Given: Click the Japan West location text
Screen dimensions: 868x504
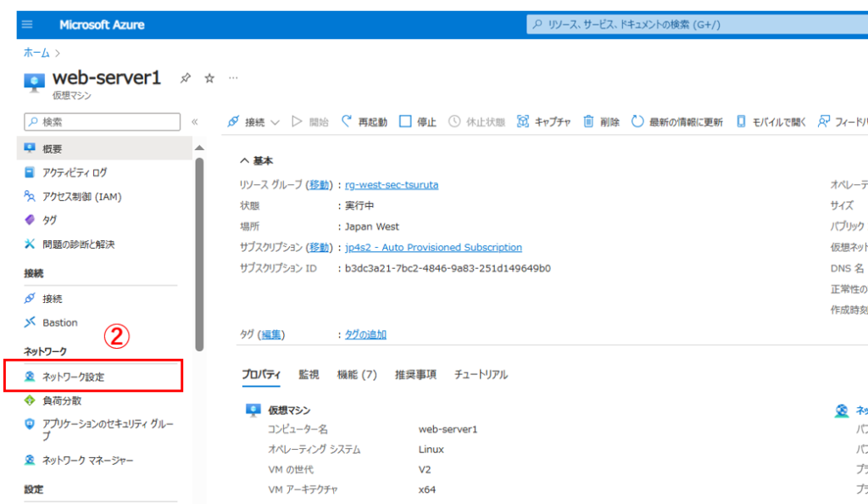Looking at the screenshot, I should tap(372, 227).
